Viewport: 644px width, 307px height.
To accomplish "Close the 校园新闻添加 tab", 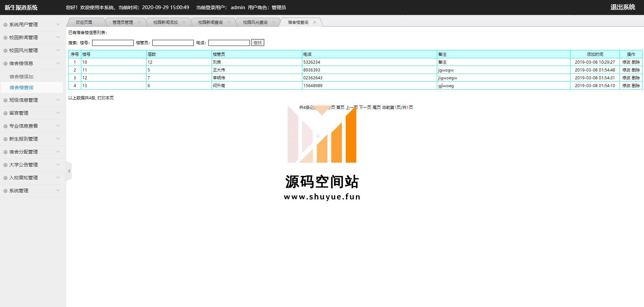I will (184, 22).
